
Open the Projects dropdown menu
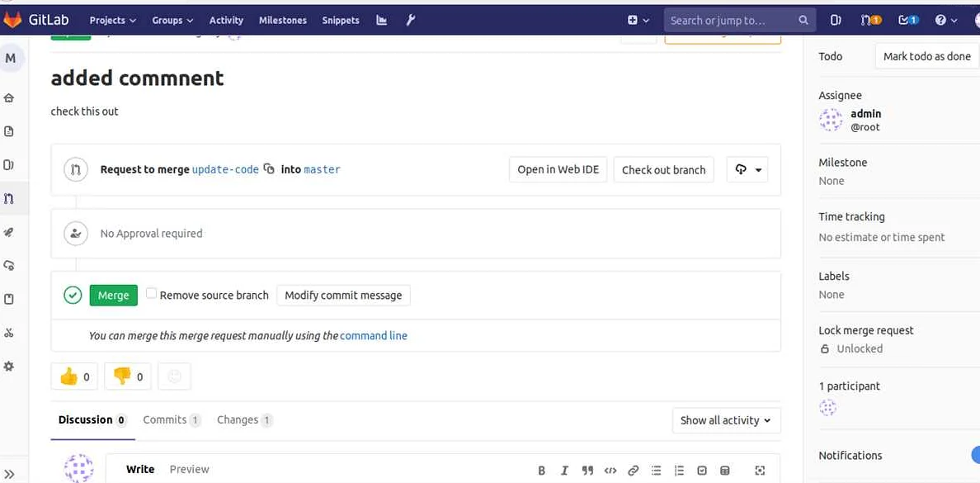click(x=112, y=20)
